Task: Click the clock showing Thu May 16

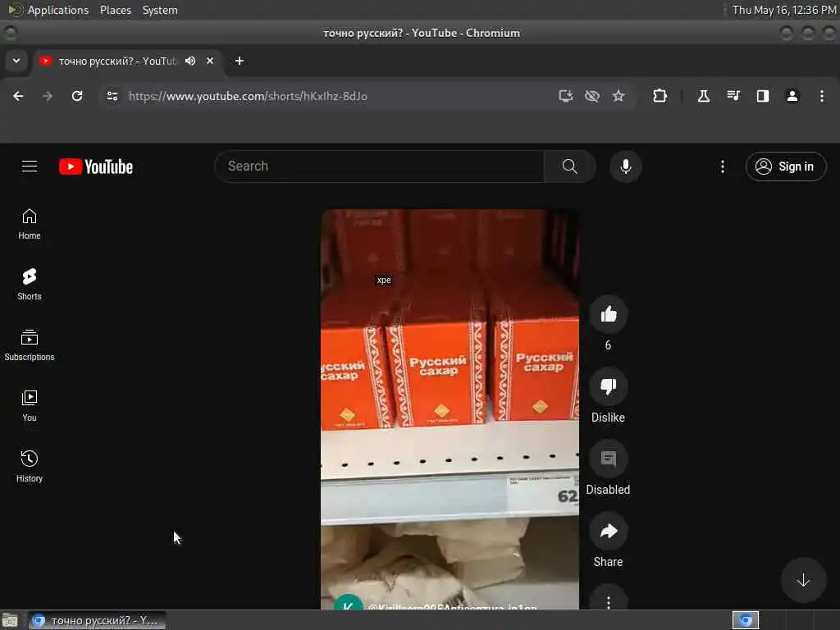Action: click(x=784, y=10)
